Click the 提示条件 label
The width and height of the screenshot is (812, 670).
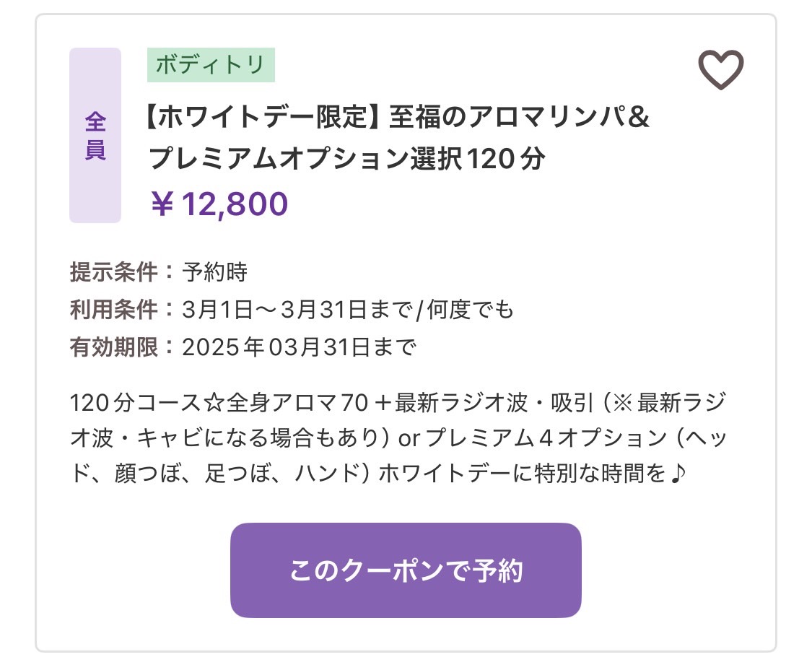click(113, 272)
